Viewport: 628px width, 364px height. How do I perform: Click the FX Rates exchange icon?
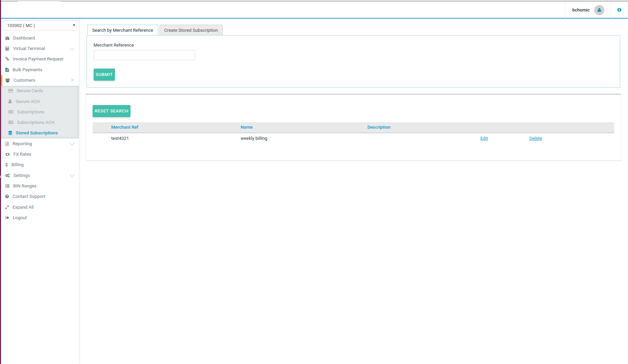(x=7, y=154)
